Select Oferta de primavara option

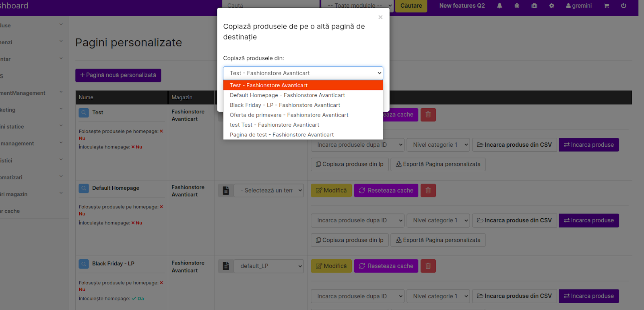click(303, 115)
